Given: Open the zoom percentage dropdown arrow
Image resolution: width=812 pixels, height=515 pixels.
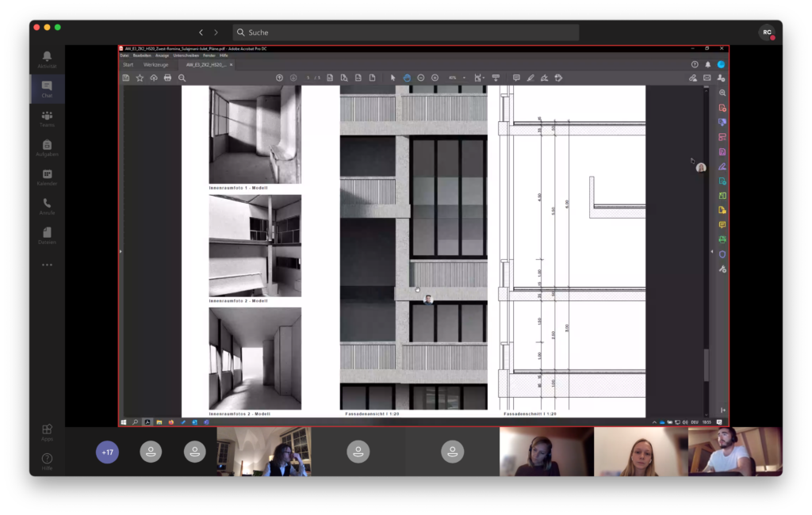Looking at the screenshot, I should pos(464,78).
